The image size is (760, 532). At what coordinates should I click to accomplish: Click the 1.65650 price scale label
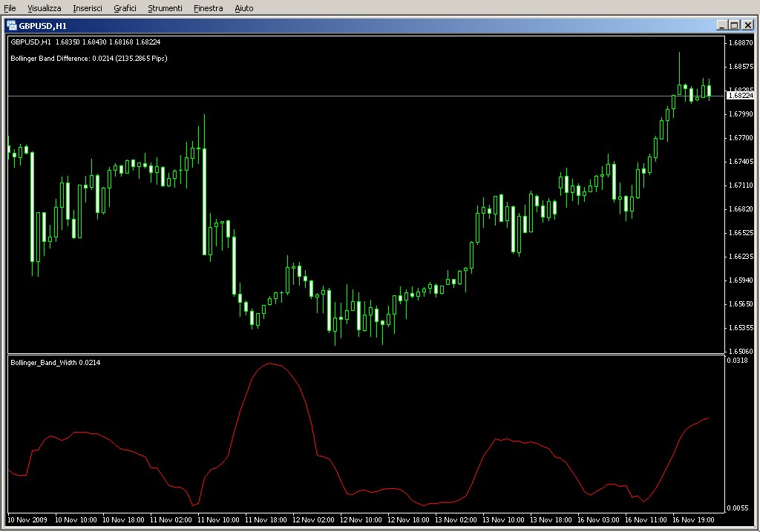(741, 303)
